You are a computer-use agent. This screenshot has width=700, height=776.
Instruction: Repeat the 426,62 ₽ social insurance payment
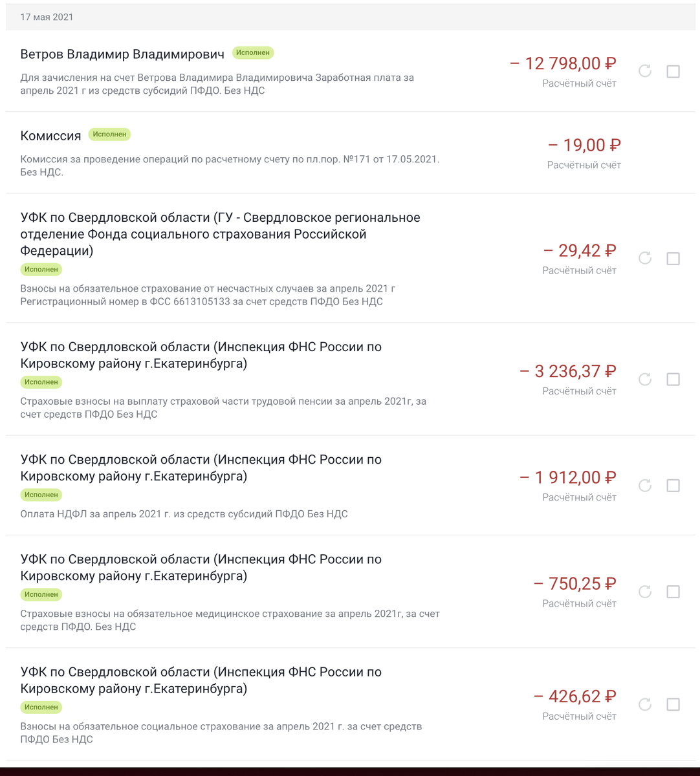pos(645,705)
